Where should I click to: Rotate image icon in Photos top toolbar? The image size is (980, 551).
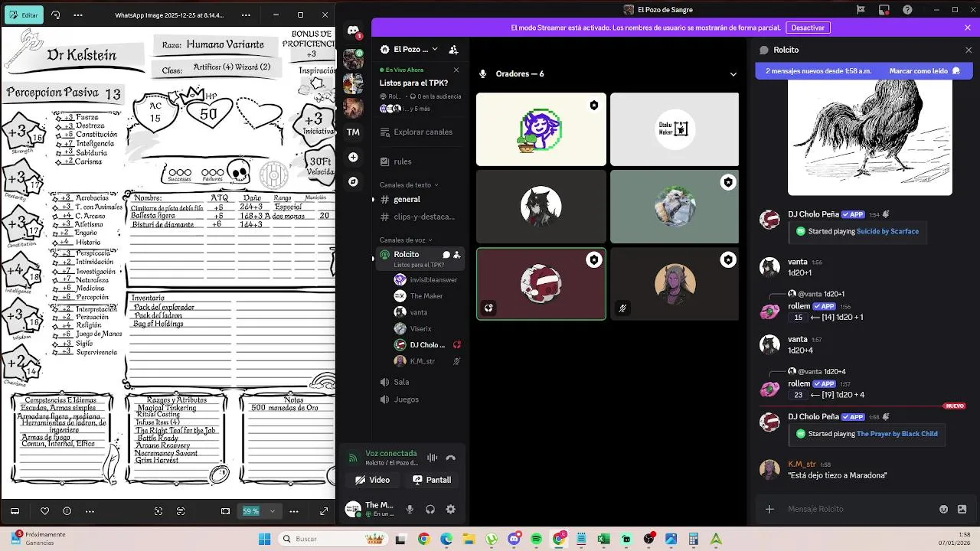(x=56, y=15)
